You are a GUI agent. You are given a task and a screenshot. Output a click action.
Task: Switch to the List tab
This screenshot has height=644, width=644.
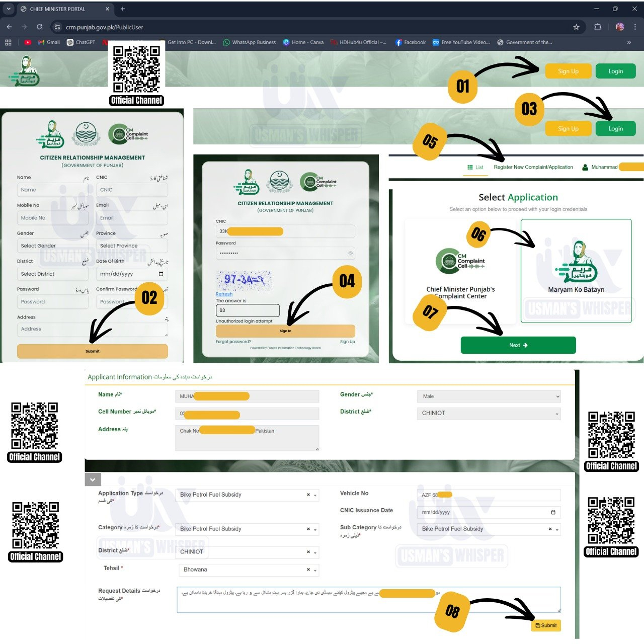(475, 167)
